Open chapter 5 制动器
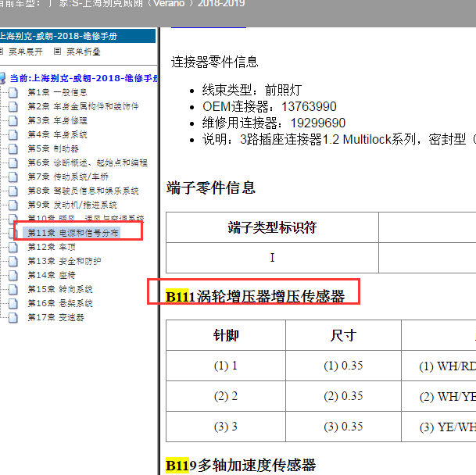The image size is (476, 475). 53,148
